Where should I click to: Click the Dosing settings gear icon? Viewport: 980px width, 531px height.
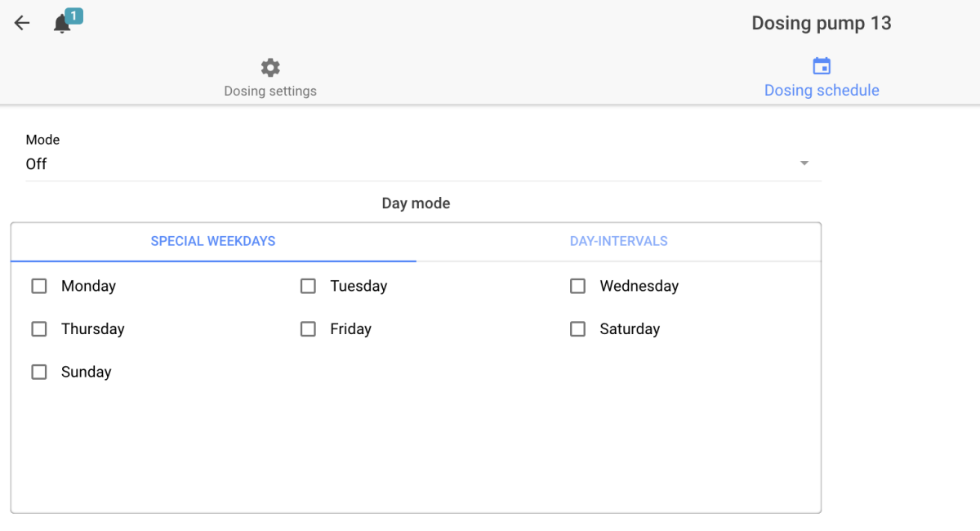point(270,68)
